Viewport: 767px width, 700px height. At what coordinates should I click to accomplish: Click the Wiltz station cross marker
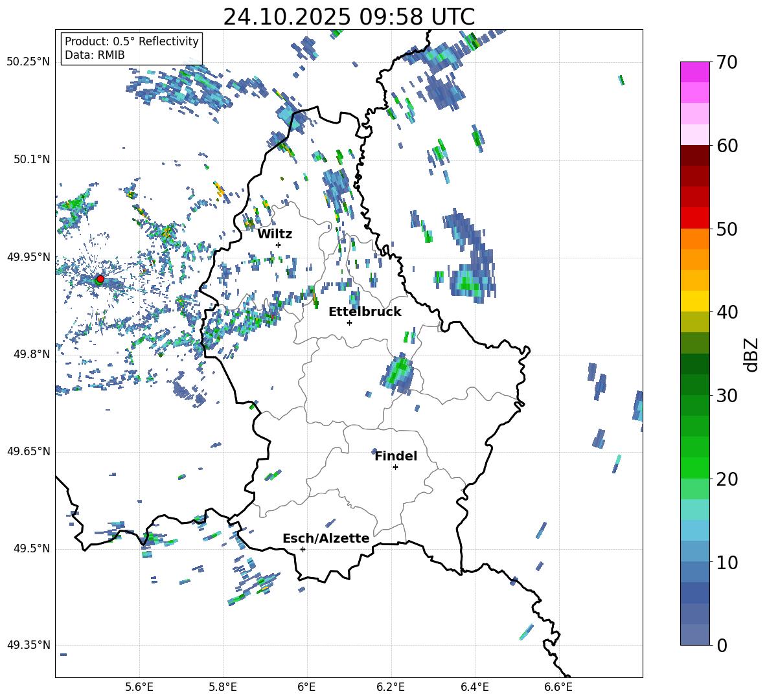tap(279, 245)
